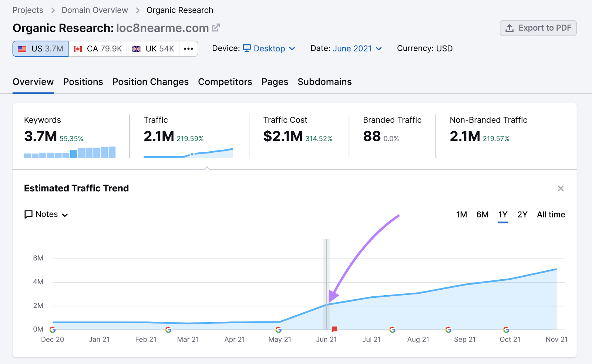Screen dimensions: 592x364
Task: Switch traffic trend range to 6M
Action: [482, 214]
